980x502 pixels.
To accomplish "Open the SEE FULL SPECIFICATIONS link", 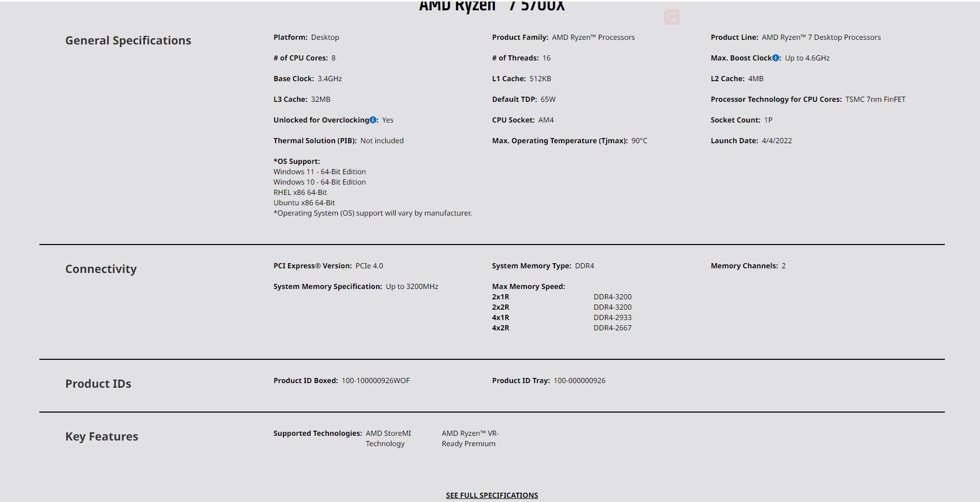I will tap(491, 495).
